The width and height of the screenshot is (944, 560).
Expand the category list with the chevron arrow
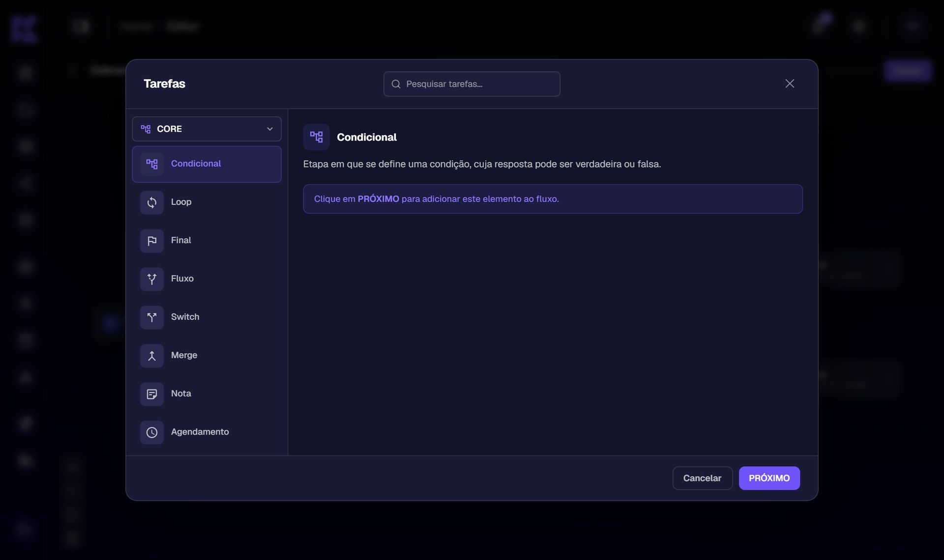(x=269, y=129)
